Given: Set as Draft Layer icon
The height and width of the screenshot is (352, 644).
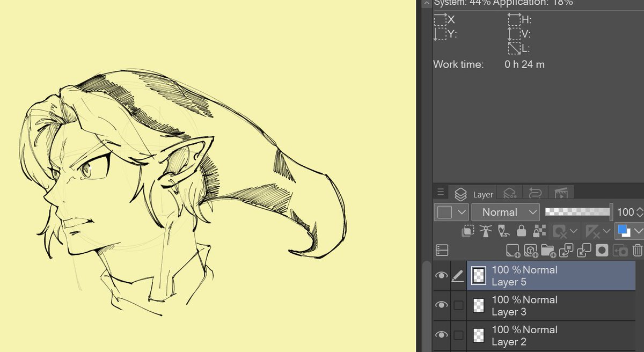Looking at the screenshot, I should [x=503, y=231].
